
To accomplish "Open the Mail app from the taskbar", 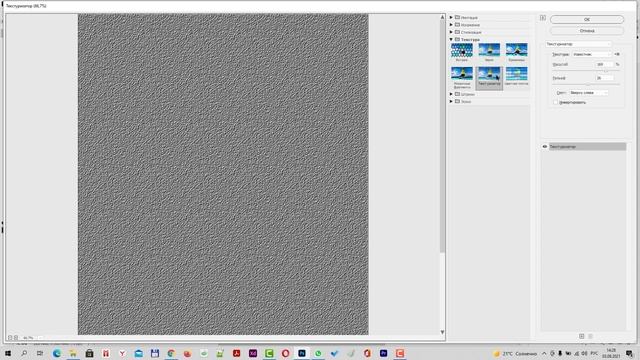I will (x=138, y=353).
